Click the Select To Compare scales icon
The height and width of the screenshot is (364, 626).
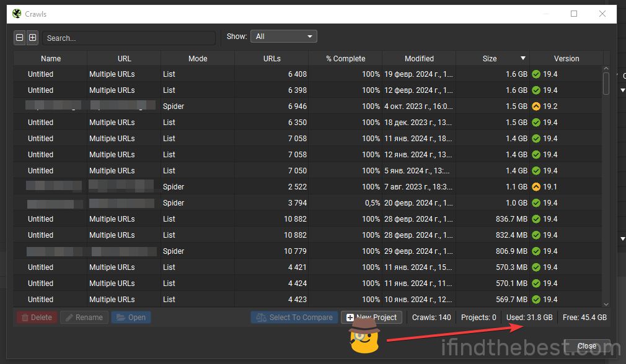[262, 317]
